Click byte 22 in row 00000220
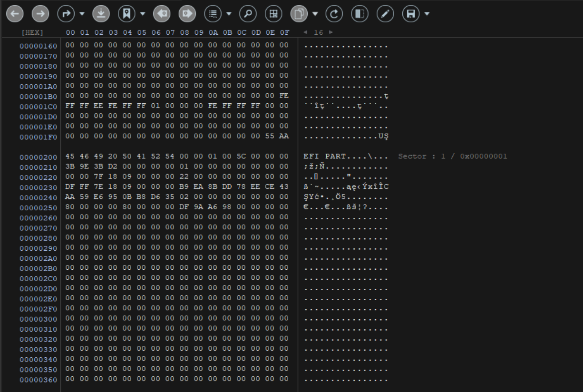583x392 pixels. (184, 177)
